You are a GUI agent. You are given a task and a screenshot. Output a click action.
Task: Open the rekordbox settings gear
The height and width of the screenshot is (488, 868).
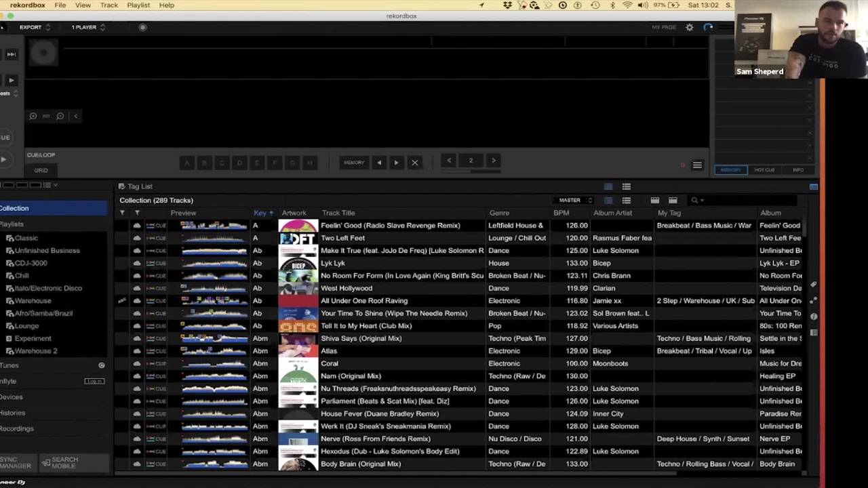click(x=690, y=27)
